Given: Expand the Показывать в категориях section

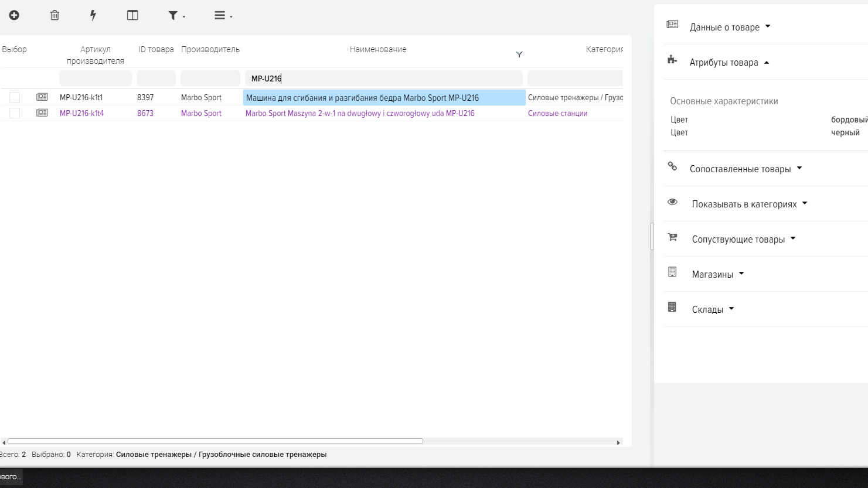Looking at the screenshot, I should point(750,204).
